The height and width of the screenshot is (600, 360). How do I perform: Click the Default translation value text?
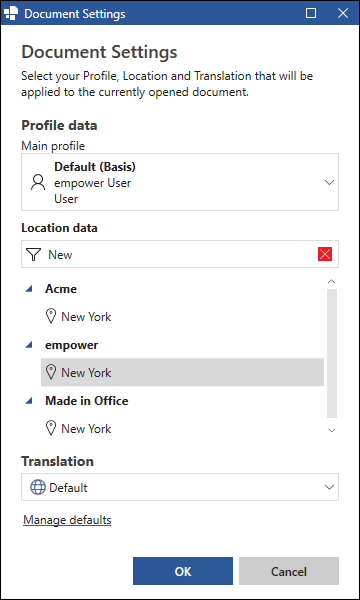pos(68,488)
